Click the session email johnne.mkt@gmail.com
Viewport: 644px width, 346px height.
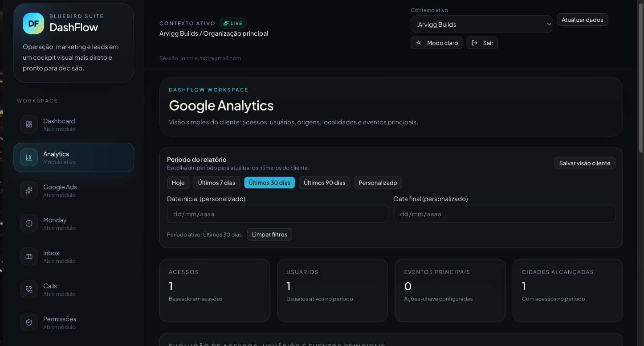click(x=211, y=58)
